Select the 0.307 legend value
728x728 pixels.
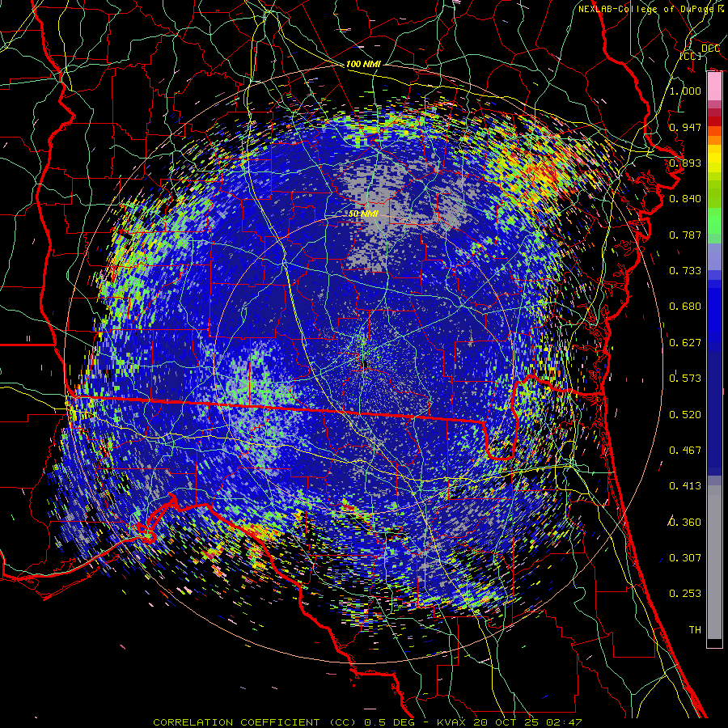coord(685,558)
